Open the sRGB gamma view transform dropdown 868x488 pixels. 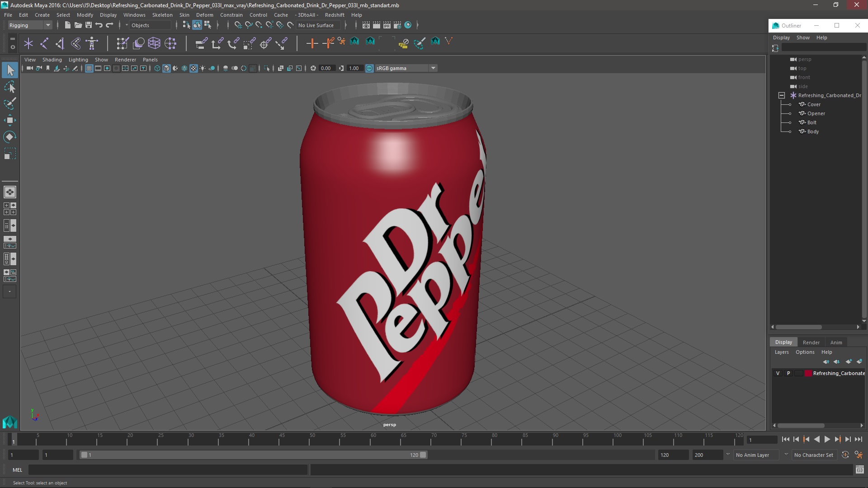(406, 68)
